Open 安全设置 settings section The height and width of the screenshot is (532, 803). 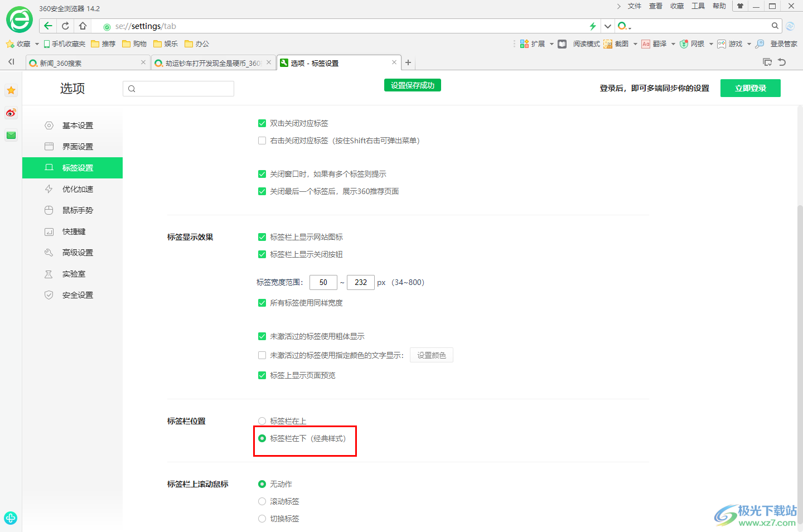72,295
